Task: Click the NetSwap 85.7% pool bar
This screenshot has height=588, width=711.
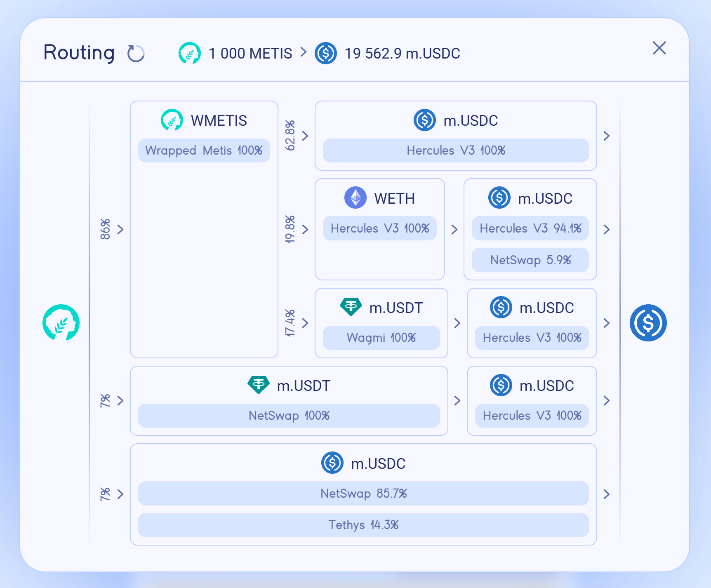Action: coord(363,493)
